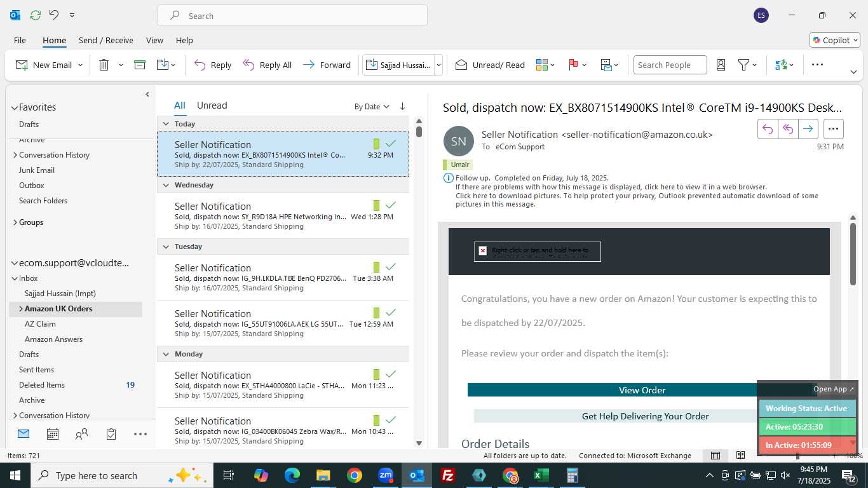Collapse the Favorites section

[x=14, y=108]
